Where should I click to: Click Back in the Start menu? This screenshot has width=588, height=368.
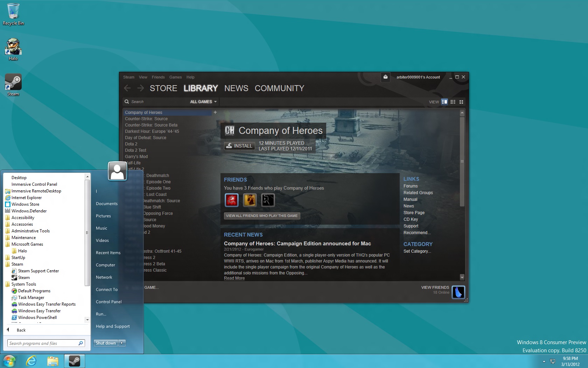tap(21, 330)
